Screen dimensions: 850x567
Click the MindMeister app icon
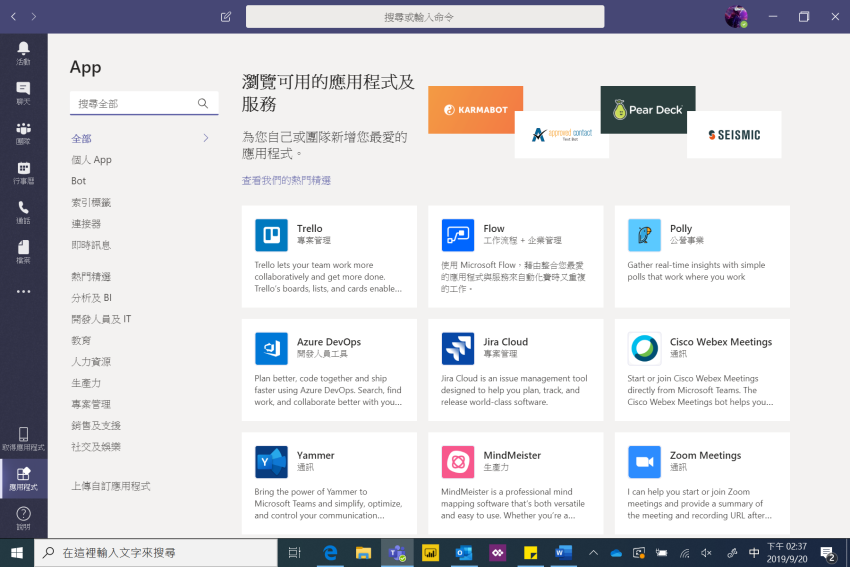point(458,461)
